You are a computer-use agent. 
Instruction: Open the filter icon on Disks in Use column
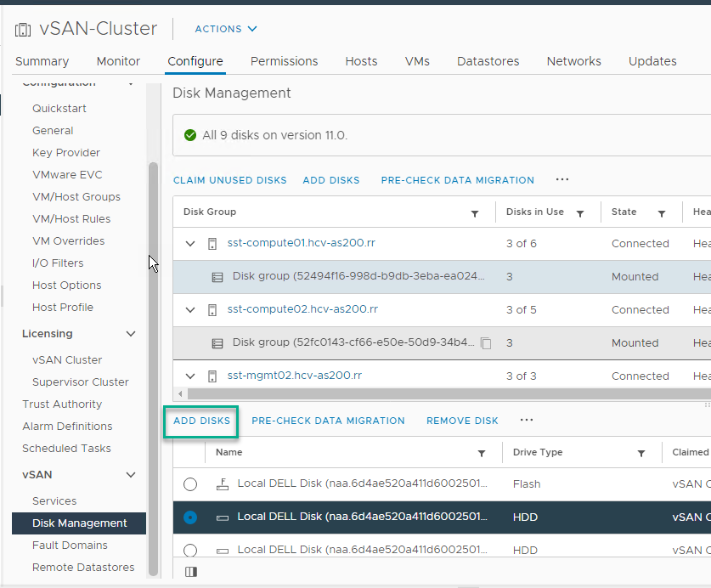580,212
